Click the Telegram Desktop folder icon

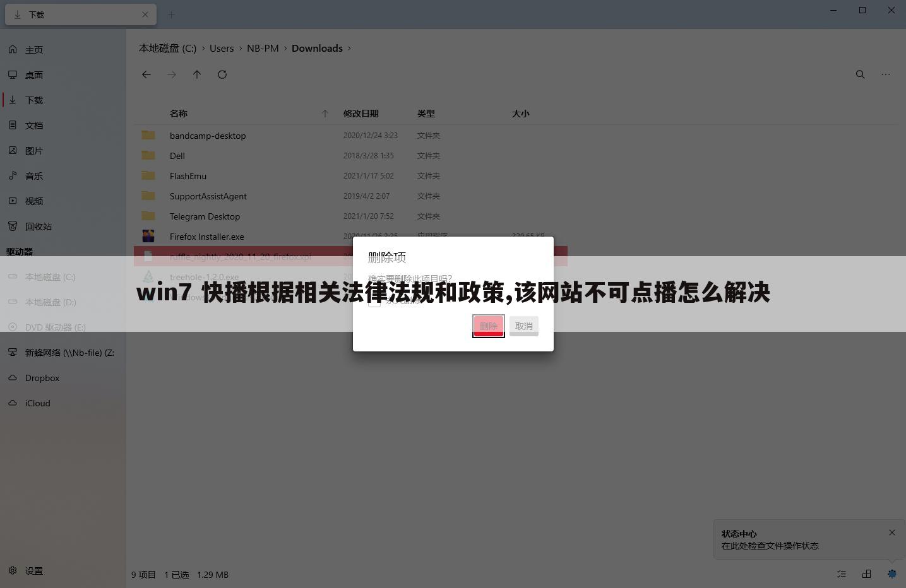pyautogui.click(x=148, y=216)
